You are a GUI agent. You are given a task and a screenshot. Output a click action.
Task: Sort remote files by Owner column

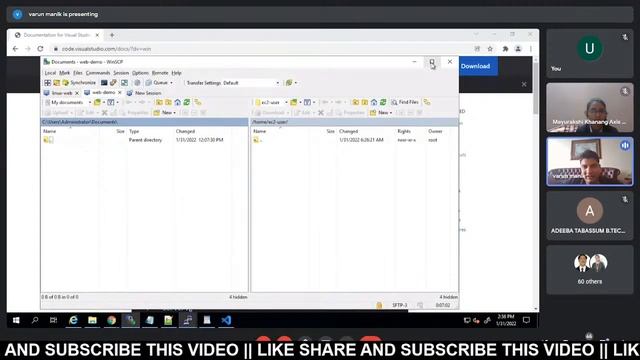tap(436, 131)
